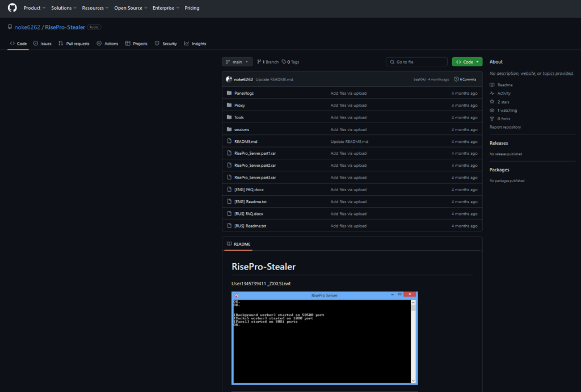Open RisePro_Server.part3.rar file
The width and height of the screenshot is (581, 392).
click(255, 178)
